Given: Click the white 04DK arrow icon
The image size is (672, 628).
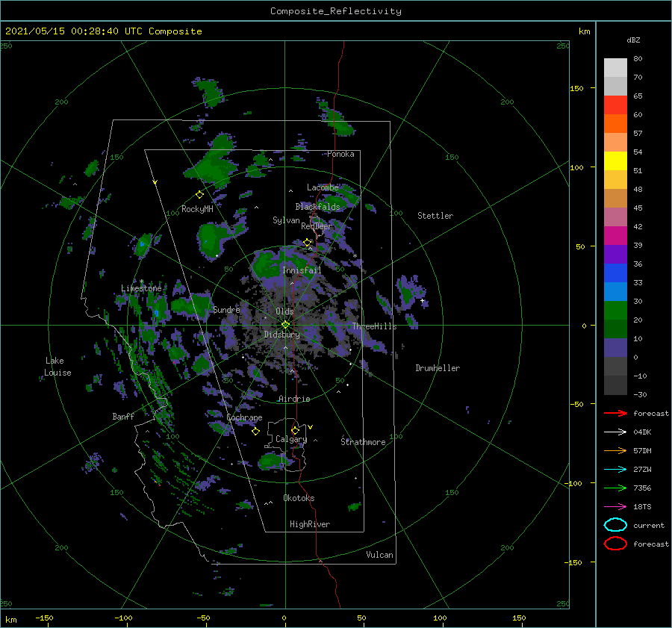Looking at the screenshot, I should click(615, 432).
